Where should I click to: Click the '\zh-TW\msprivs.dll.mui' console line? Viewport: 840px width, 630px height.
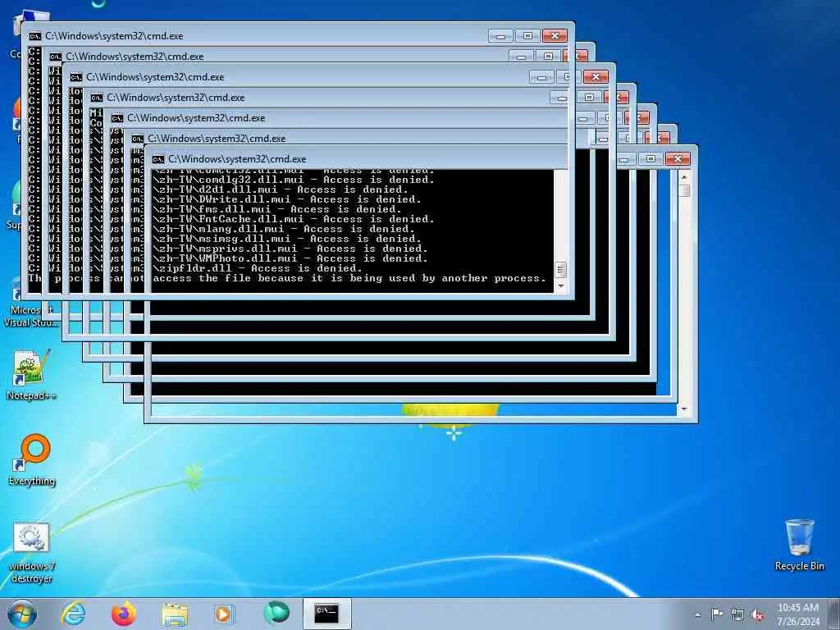click(290, 249)
